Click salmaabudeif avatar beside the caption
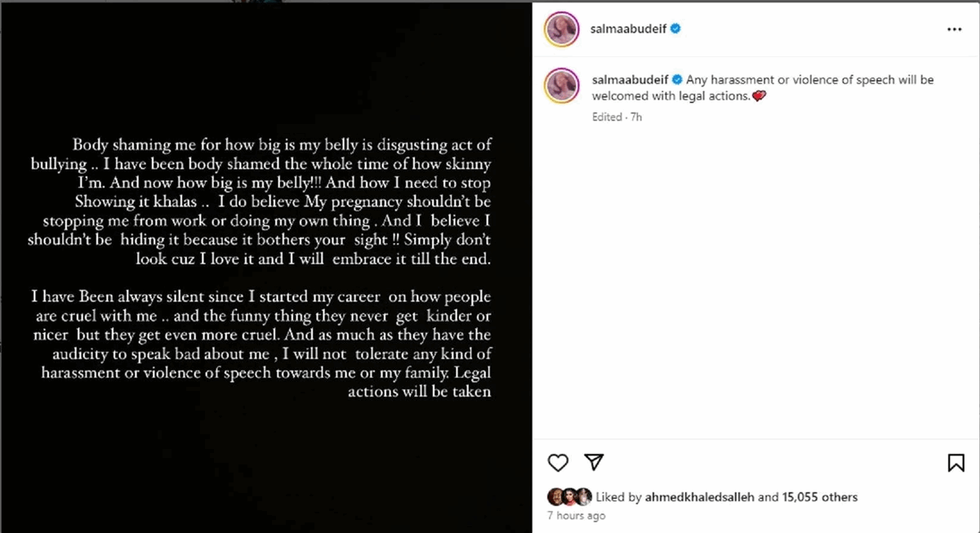The width and height of the screenshot is (980, 533). [x=561, y=84]
